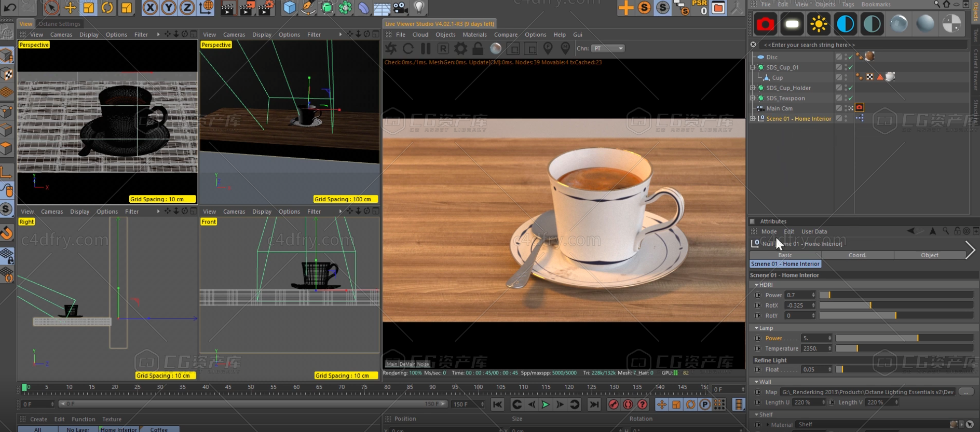Collapse the HDRI section

pyautogui.click(x=756, y=285)
